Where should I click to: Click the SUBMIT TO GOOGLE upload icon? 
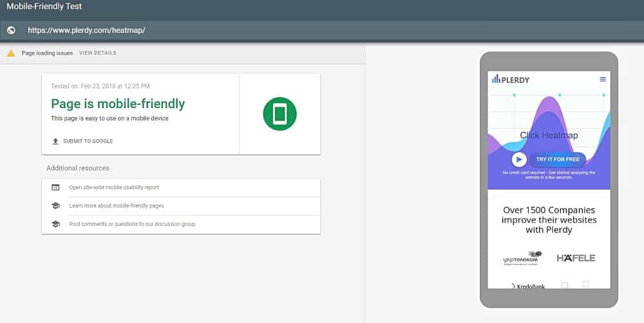tap(55, 141)
